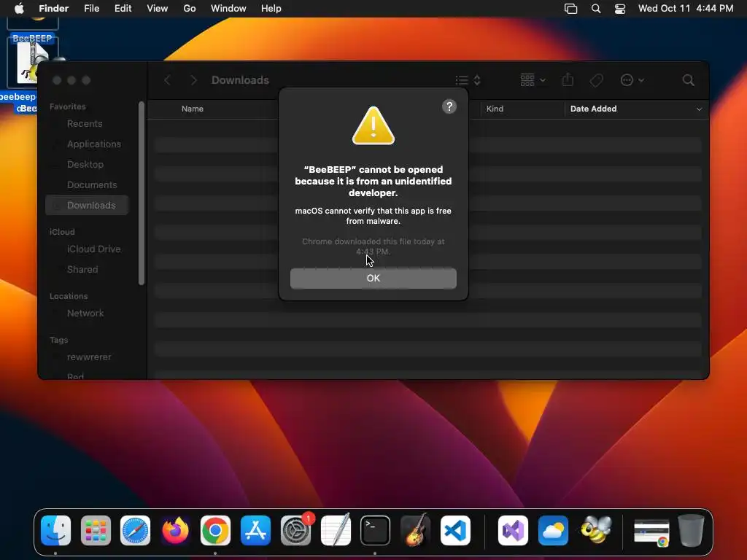
Task: Open Visual Studio Code from the Dock
Action: pyautogui.click(x=455, y=530)
